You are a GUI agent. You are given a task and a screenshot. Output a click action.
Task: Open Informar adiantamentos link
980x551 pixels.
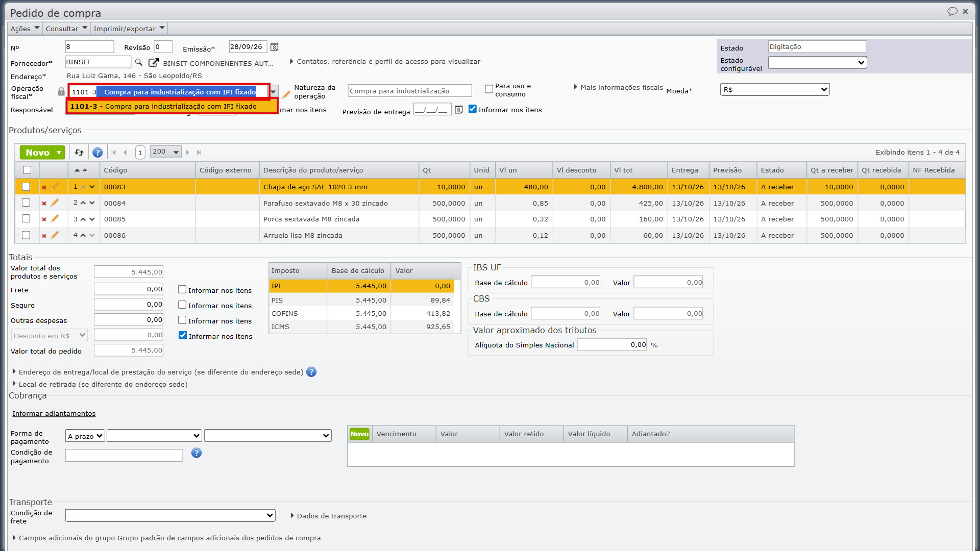pyautogui.click(x=54, y=413)
